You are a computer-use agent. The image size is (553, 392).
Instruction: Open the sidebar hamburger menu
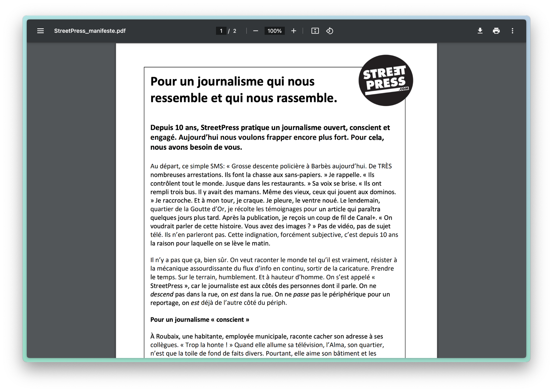[x=40, y=31]
